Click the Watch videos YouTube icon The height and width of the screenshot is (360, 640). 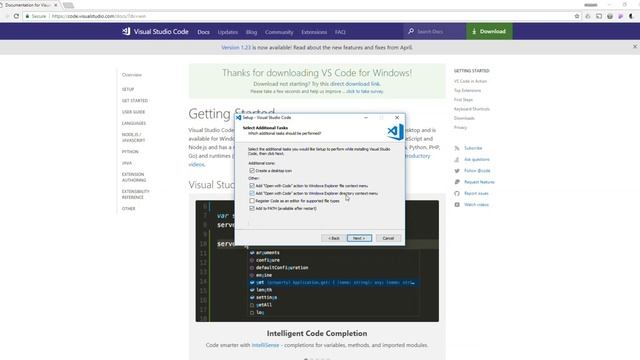pos(457,204)
